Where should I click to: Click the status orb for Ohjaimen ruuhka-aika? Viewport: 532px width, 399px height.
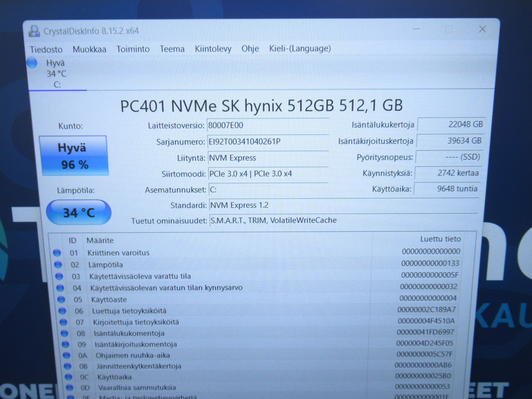point(66,355)
